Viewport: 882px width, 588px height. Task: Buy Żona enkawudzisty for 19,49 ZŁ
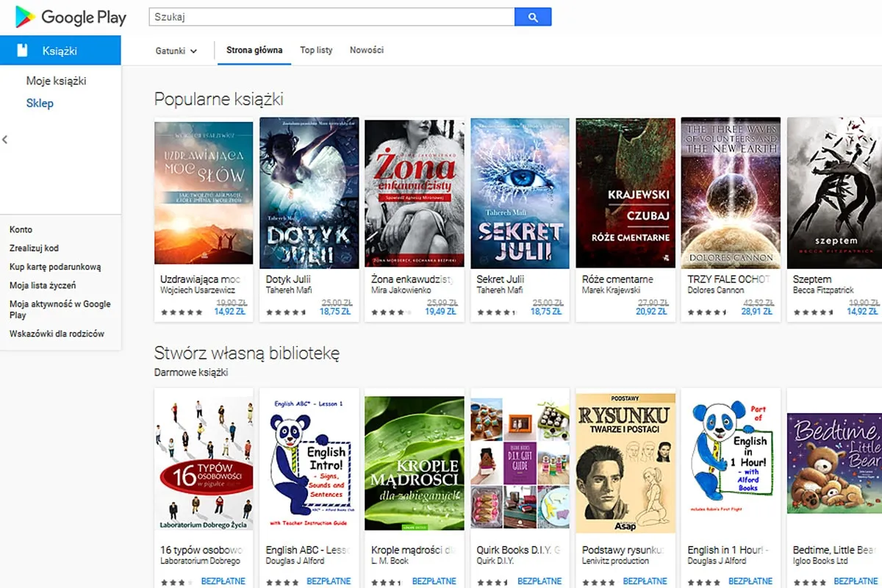point(440,312)
